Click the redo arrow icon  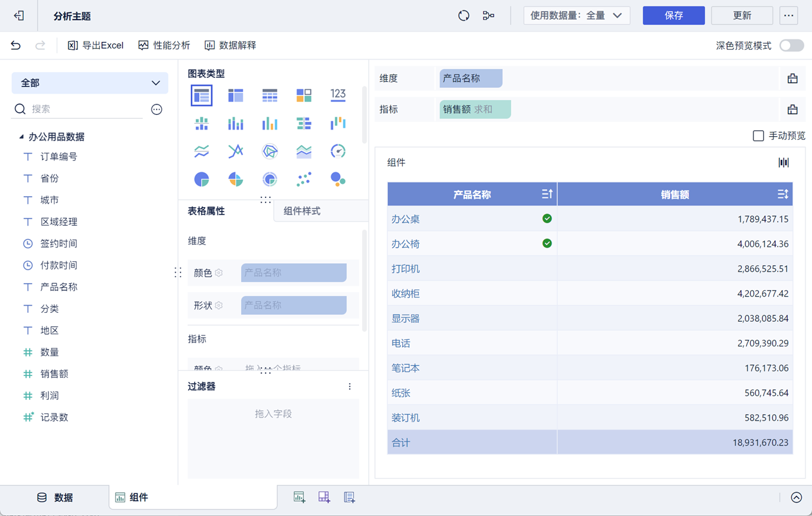pyautogui.click(x=40, y=45)
